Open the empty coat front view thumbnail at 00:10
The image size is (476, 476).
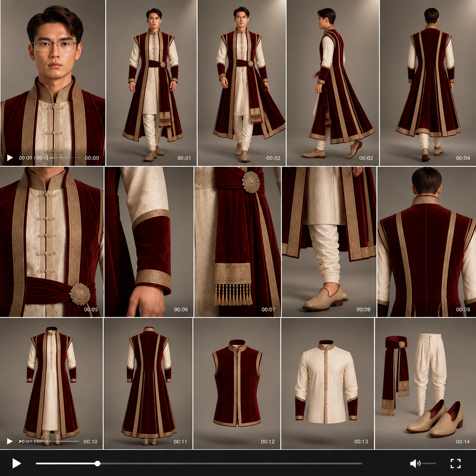pos(51,383)
